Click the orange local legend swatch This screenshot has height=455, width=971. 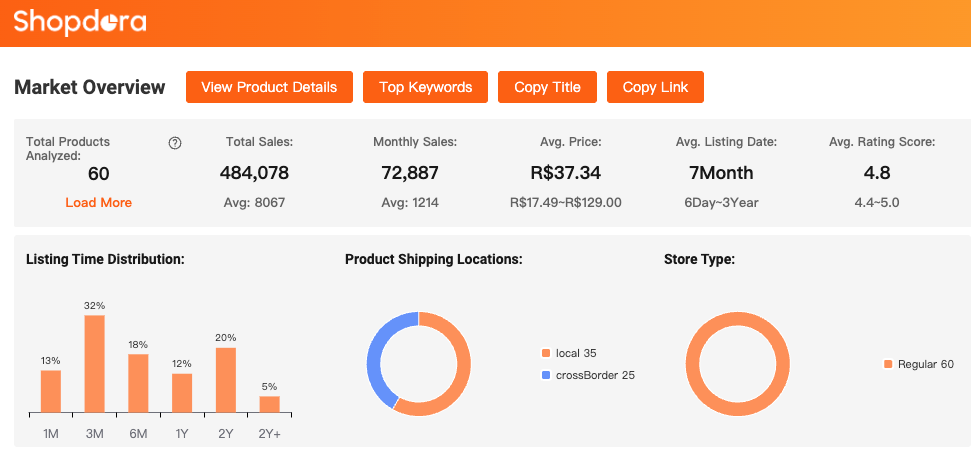click(x=545, y=353)
